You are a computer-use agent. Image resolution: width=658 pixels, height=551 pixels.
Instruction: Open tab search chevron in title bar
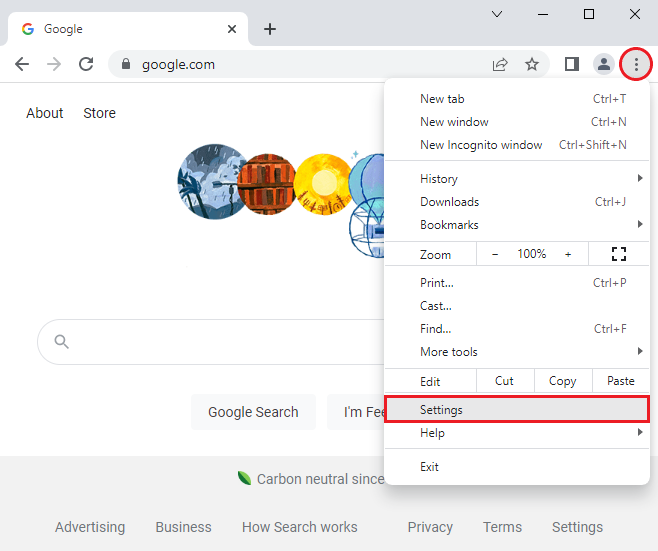coord(497,14)
